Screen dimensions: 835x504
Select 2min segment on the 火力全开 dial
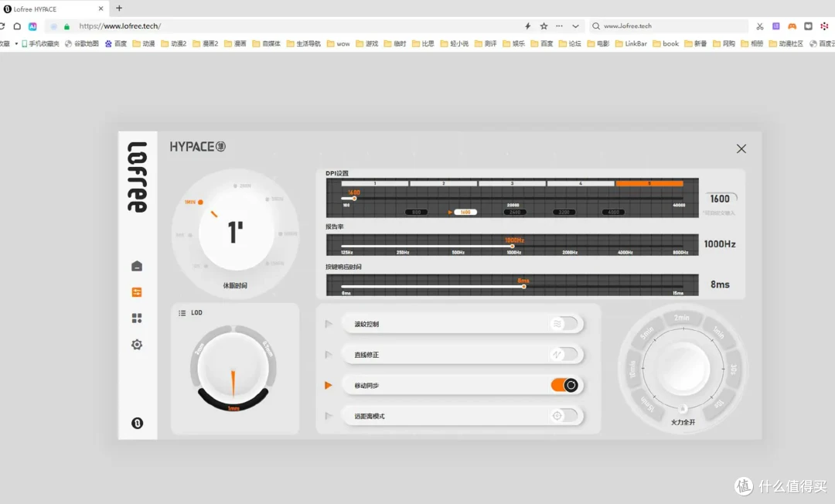[682, 318]
